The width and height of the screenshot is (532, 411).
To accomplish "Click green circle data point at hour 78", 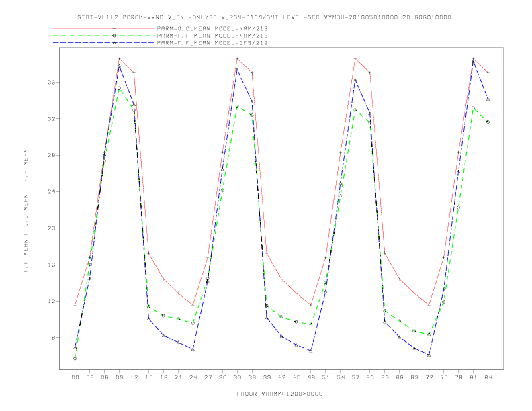I will pyautogui.click(x=458, y=208).
